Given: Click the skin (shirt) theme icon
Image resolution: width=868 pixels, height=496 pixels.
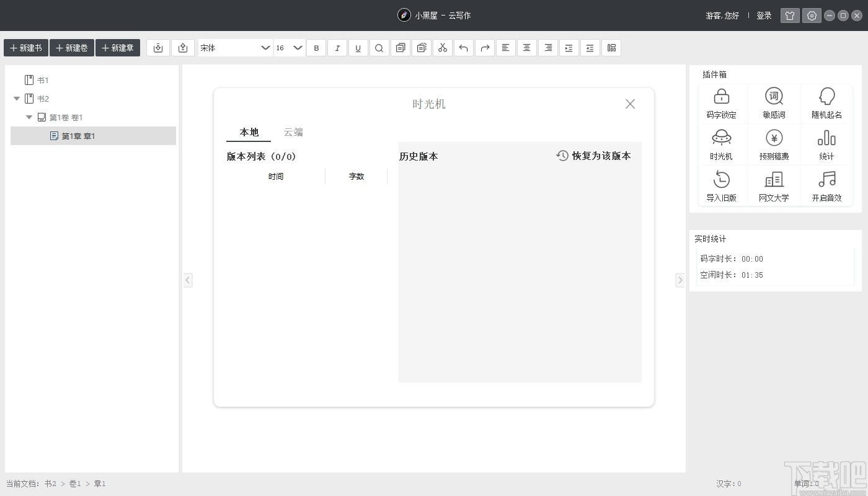Looking at the screenshot, I should (790, 15).
